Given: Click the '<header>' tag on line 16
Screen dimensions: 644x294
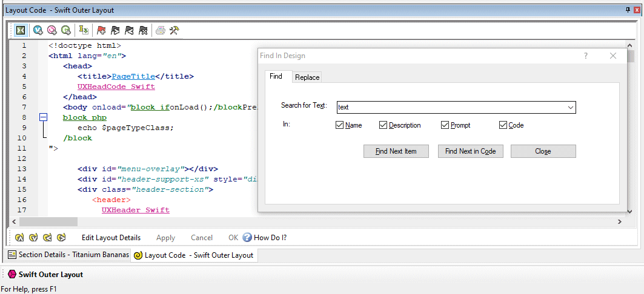Looking at the screenshot, I should (x=111, y=200).
